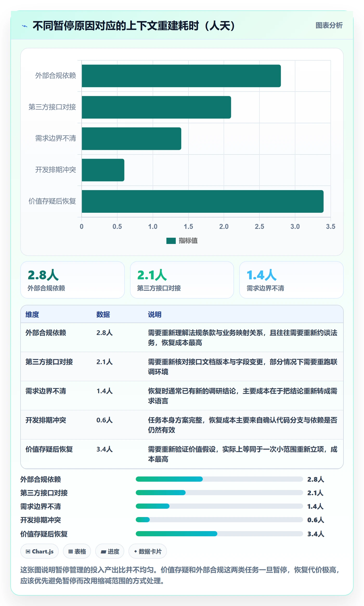Click the 2.8人 value beside the progress bar

316,479
